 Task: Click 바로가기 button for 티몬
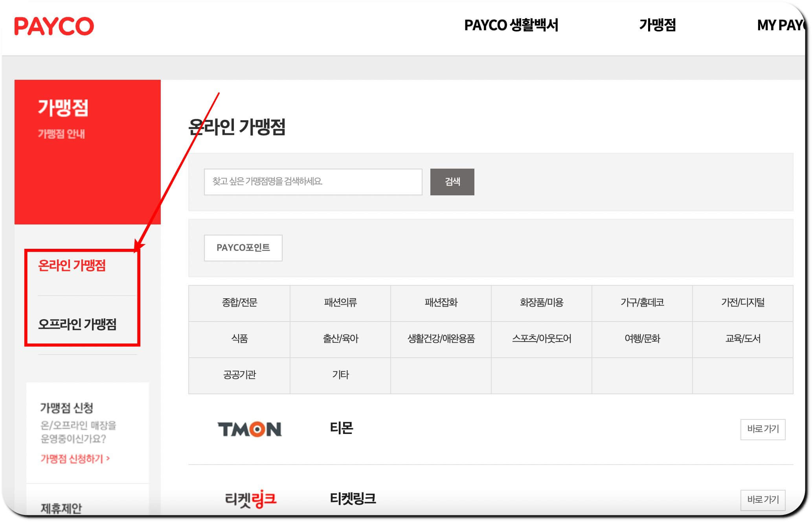point(763,429)
